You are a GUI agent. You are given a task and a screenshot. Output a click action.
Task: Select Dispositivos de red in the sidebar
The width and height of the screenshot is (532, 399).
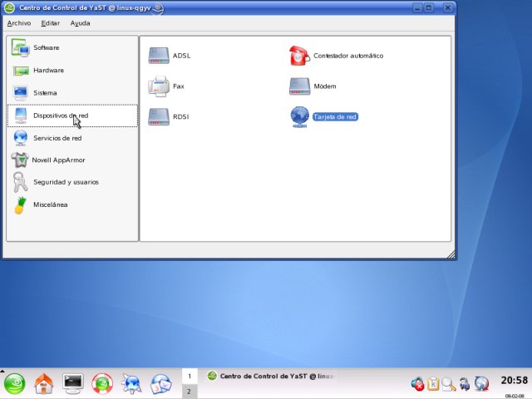72,116
